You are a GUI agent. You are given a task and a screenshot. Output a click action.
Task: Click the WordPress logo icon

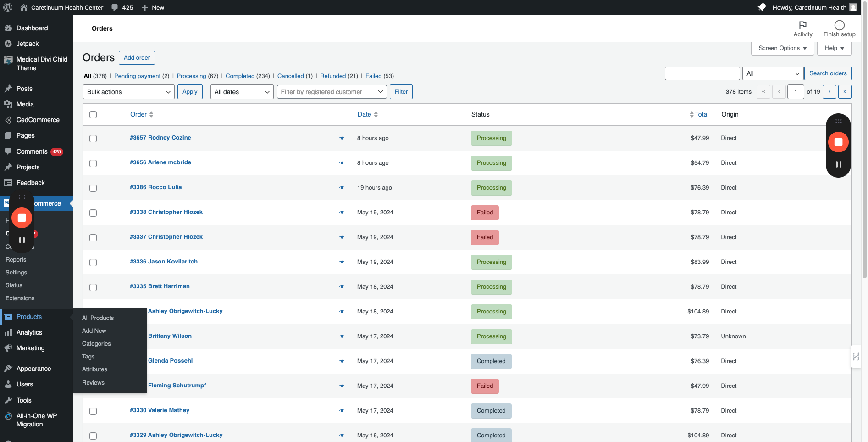point(8,7)
